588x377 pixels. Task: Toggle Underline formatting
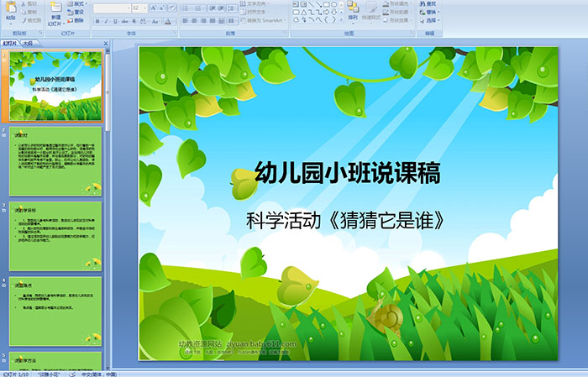[115, 21]
